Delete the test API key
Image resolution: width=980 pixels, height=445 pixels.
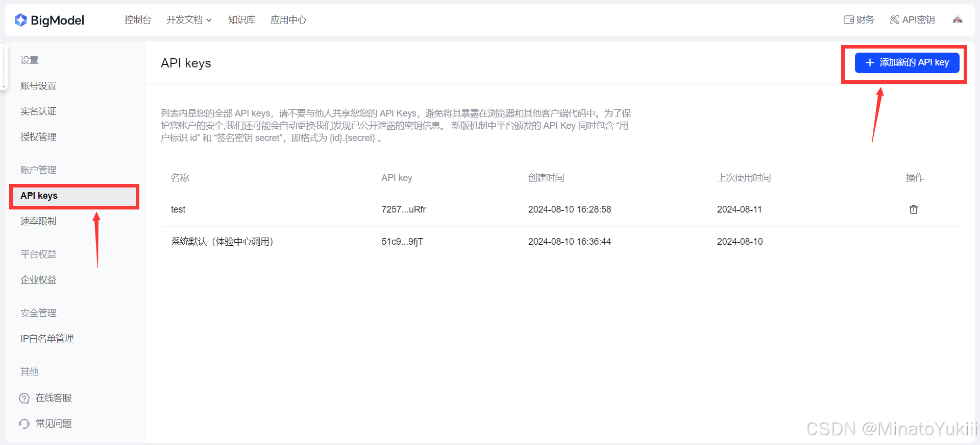[914, 209]
